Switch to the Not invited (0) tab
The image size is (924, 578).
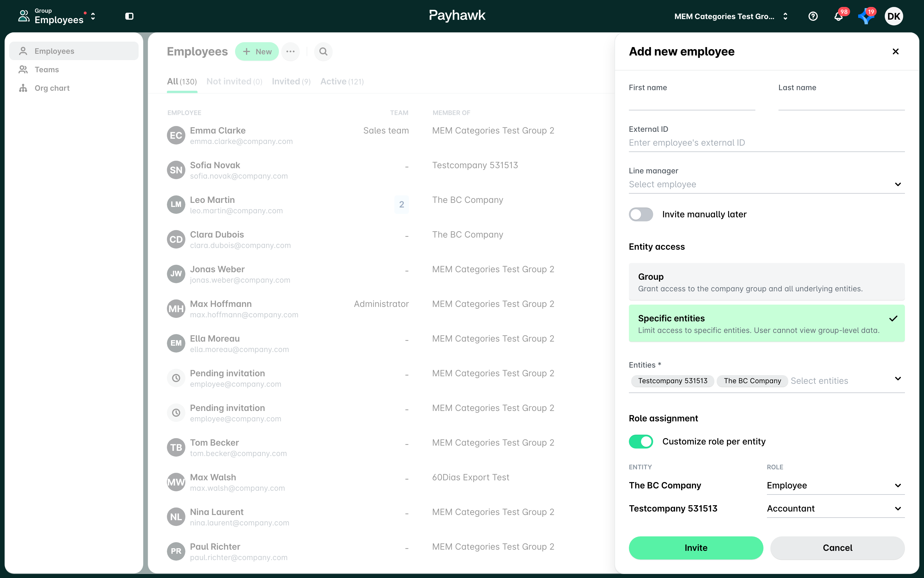[234, 81]
